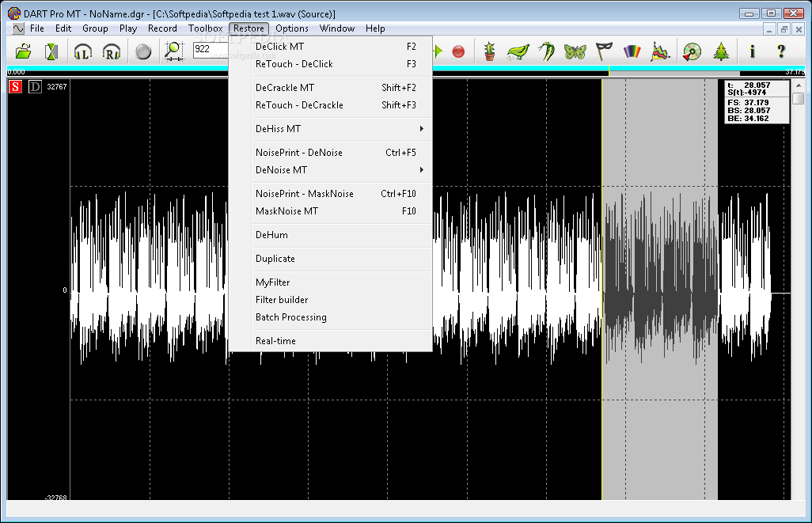Click the green bird toolbar icon
The width and height of the screenshot is (812, 523).
[x=518, y=51]
